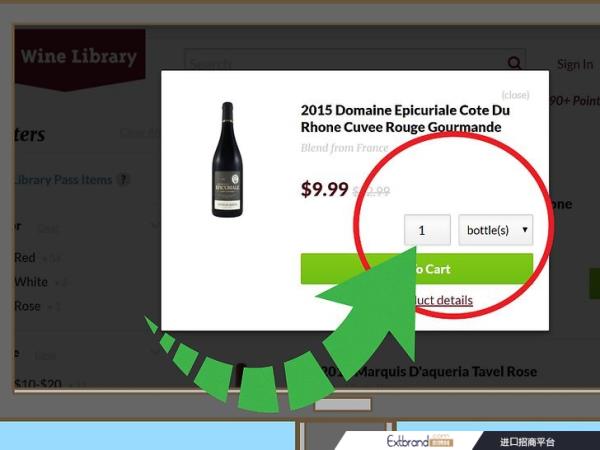Select the White color filter
600x450 pixels.
31,282
